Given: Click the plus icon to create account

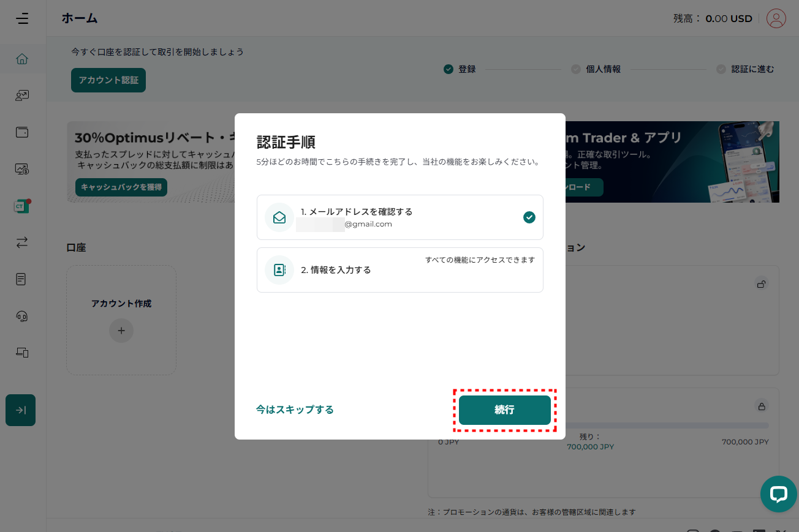Looking at the screenshot, I should point(121,331).
